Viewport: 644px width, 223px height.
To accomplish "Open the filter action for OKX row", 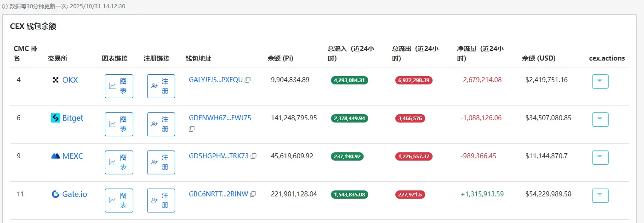I will (600, 81).
